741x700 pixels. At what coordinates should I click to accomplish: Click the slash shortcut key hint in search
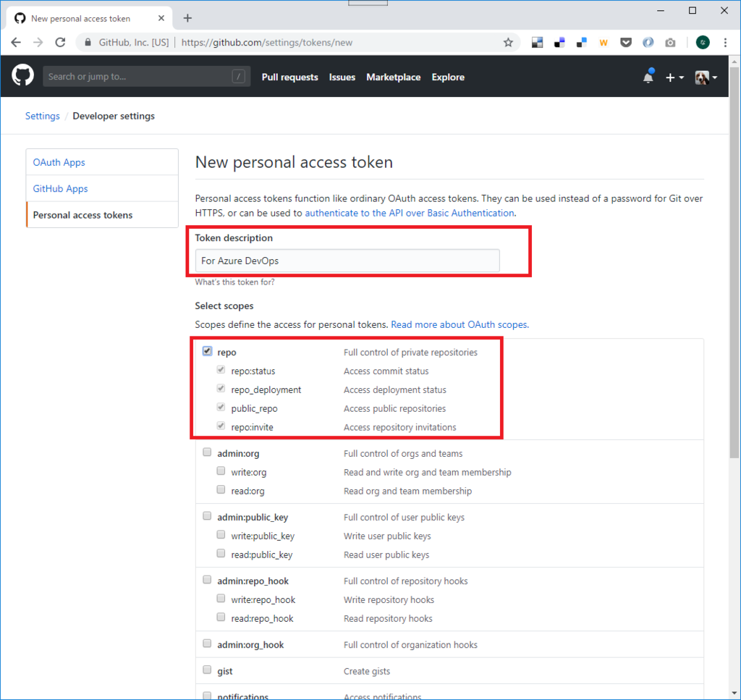click(239, 76)
